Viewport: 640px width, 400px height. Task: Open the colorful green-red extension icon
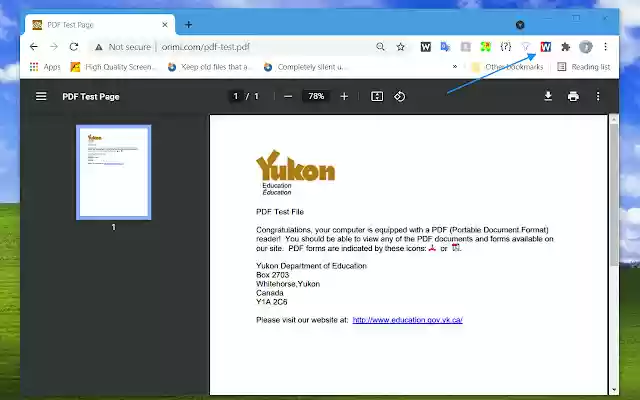click(x=485, y=47)
